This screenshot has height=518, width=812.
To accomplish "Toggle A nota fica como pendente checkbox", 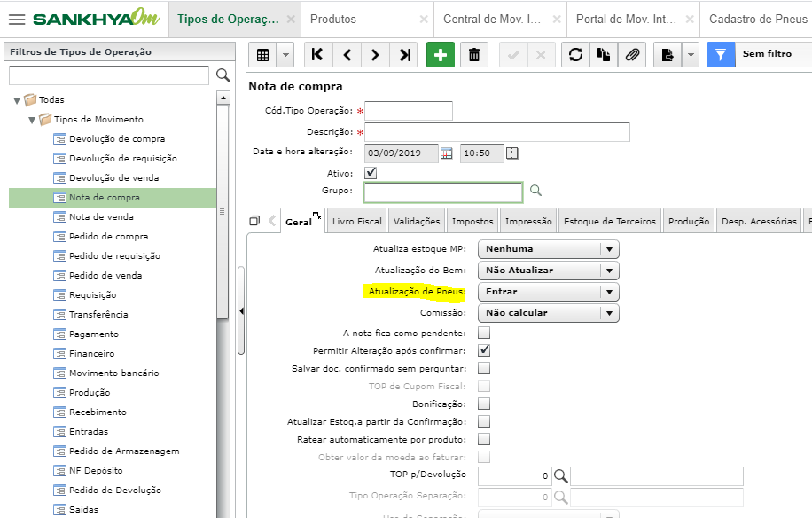I will coord(484,333).
